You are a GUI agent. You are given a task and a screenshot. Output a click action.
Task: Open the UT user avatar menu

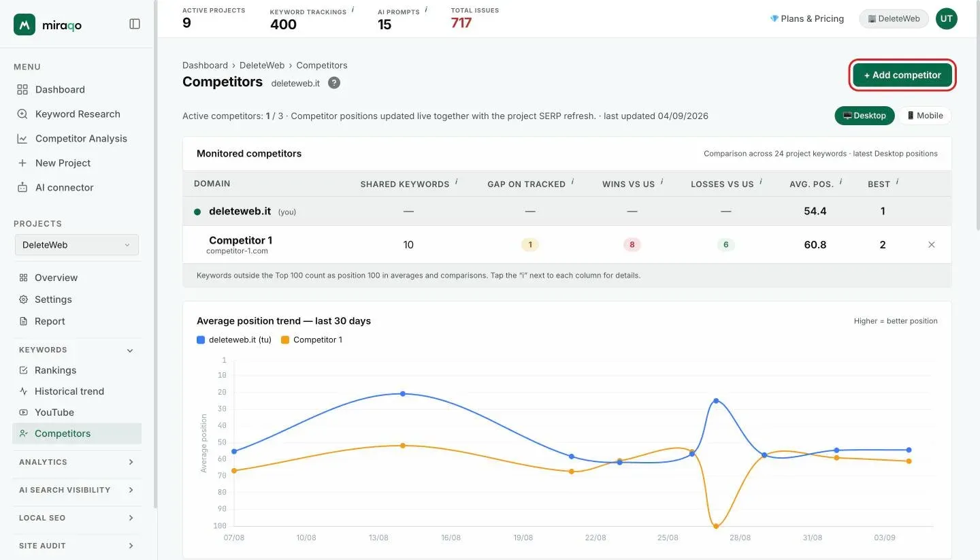pyautogui.click(x=946, y=19)
